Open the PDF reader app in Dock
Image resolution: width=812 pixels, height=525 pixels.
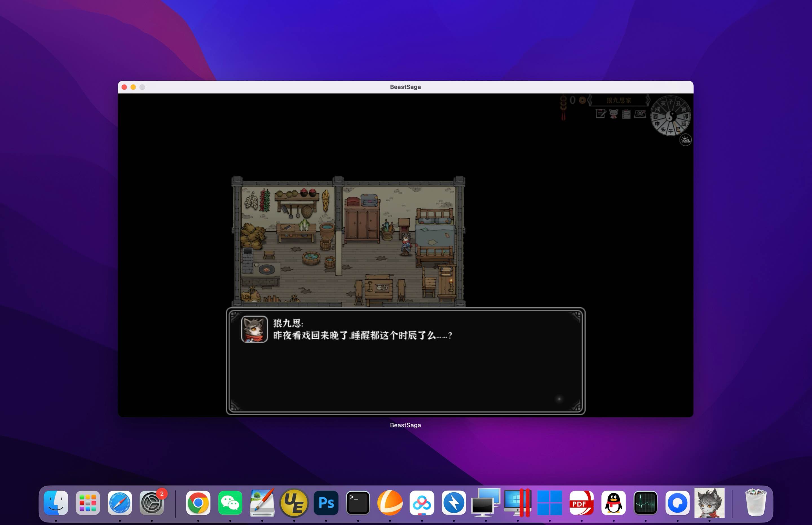click(582, 503)
